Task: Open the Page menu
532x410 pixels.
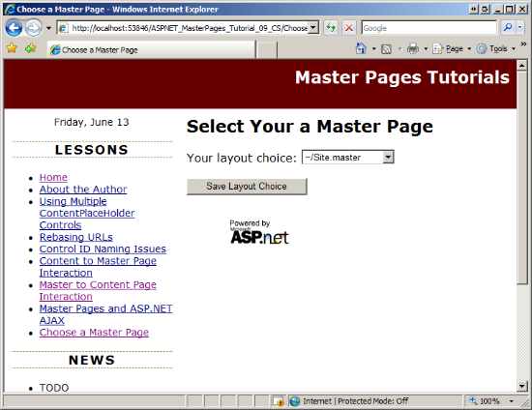Action: 452,49
